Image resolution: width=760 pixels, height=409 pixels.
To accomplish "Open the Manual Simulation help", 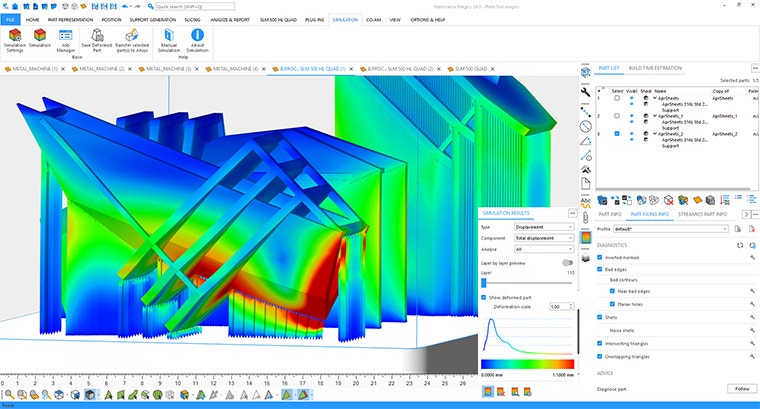I will (x=169, y=40).
